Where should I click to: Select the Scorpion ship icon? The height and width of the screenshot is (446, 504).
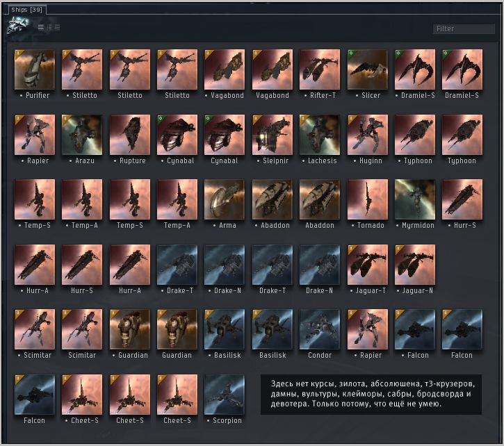pos(225,395)
